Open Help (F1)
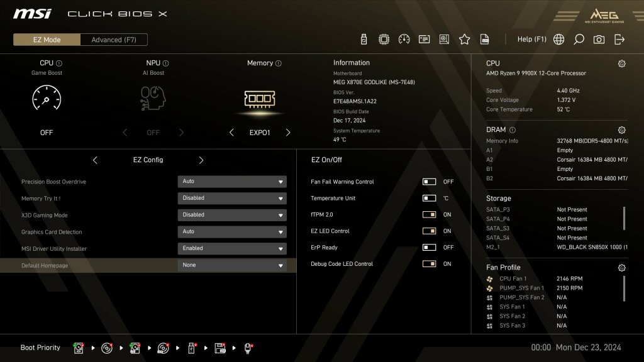This screenshot has width=644, height=362. point(532,40)
